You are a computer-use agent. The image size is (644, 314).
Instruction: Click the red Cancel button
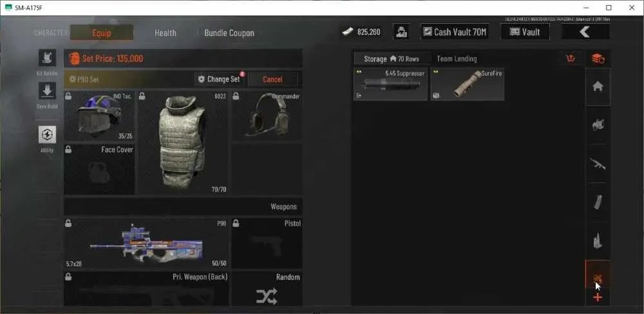[272, 79]
